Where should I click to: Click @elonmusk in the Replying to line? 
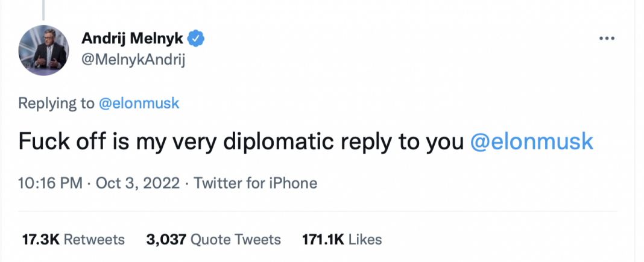[x=139, y=103]
